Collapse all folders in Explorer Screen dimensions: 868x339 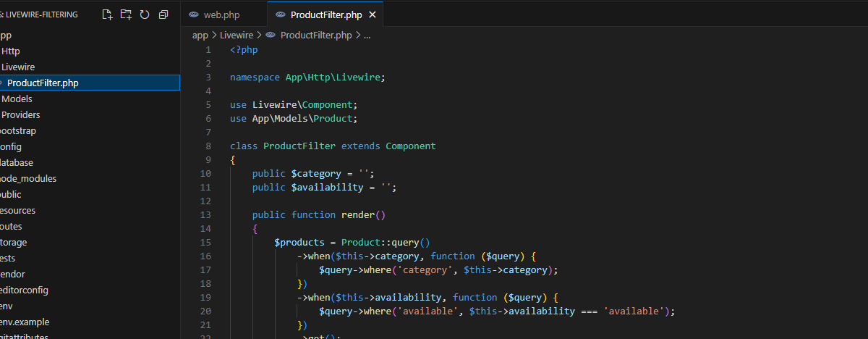(x=163, y=14)
